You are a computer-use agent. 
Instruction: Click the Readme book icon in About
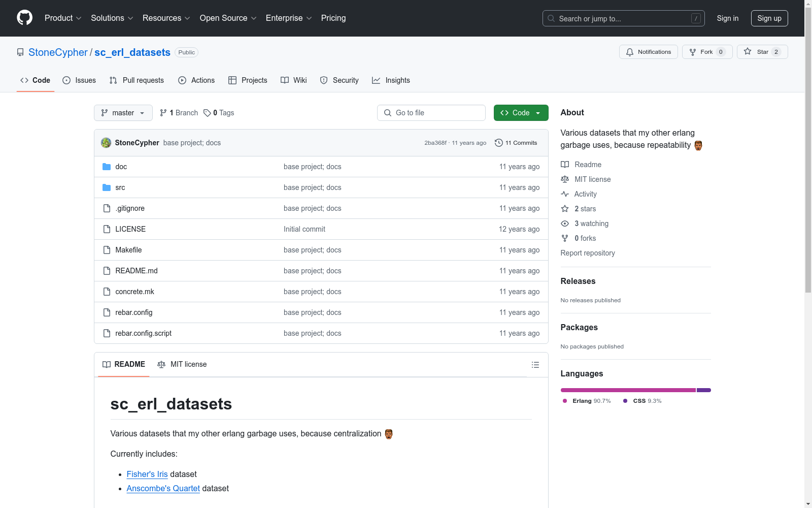[x=565, y=165]
